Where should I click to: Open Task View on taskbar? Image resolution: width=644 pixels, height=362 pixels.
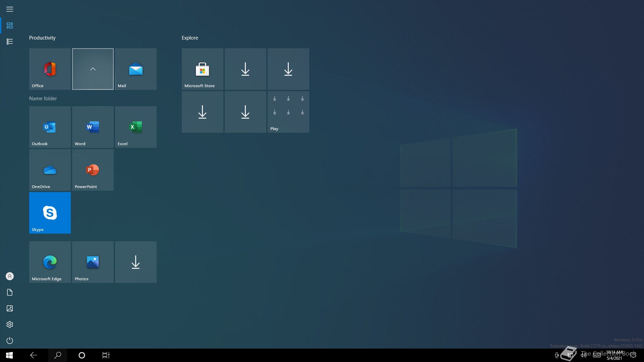(106, 355)
